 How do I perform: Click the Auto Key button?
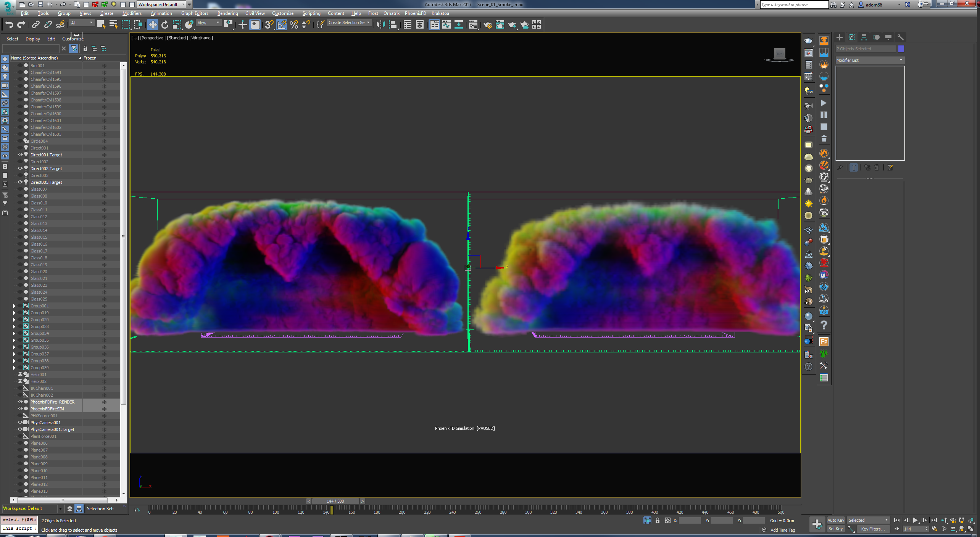[836, 520]
